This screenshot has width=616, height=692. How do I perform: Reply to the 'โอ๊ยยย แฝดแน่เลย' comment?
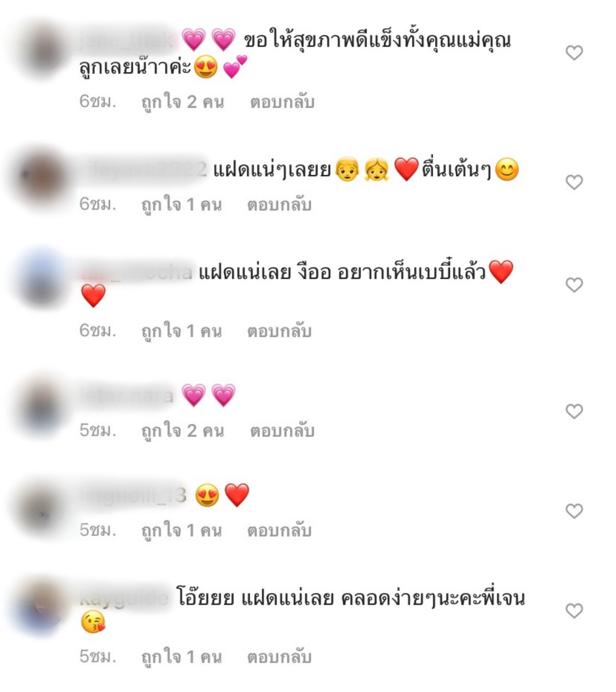pyautogui.click(x=280, y=657)
